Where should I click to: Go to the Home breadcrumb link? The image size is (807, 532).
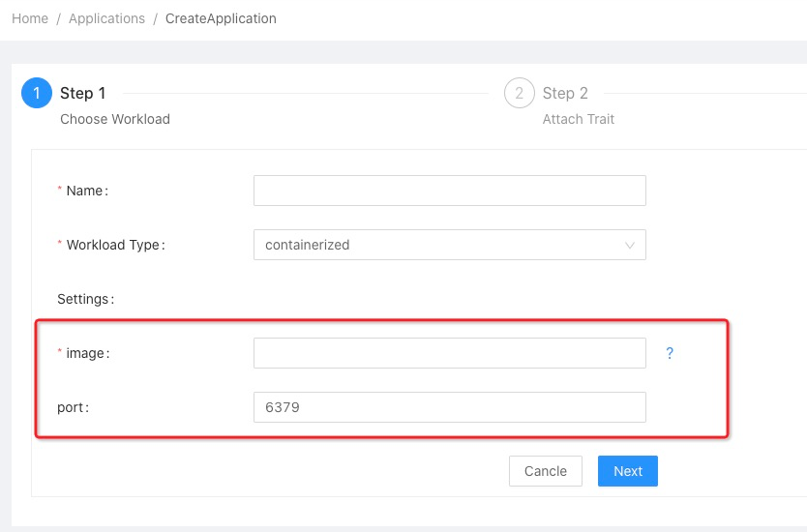pyautogui.click(x=30, y=18)
